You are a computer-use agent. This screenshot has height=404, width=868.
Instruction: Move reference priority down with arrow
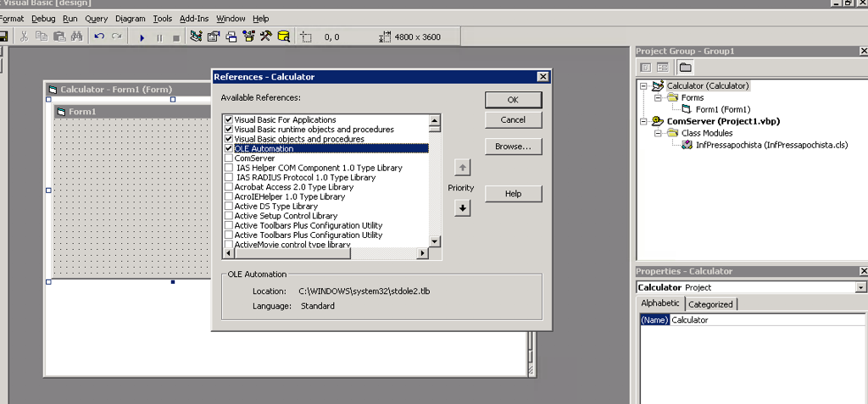point(462,208)
